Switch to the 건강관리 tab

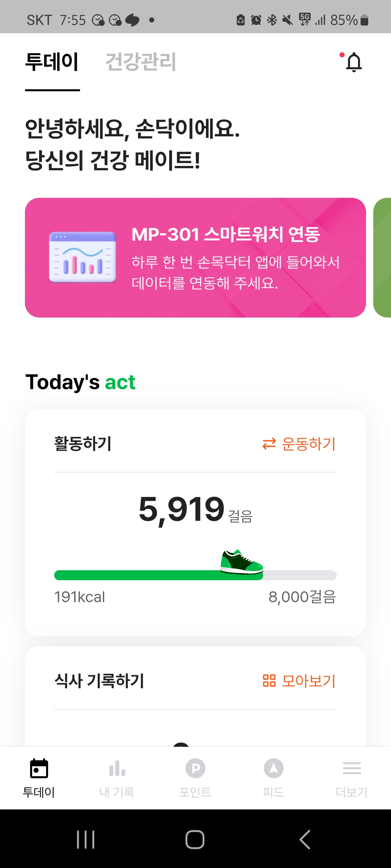(140, 62)
